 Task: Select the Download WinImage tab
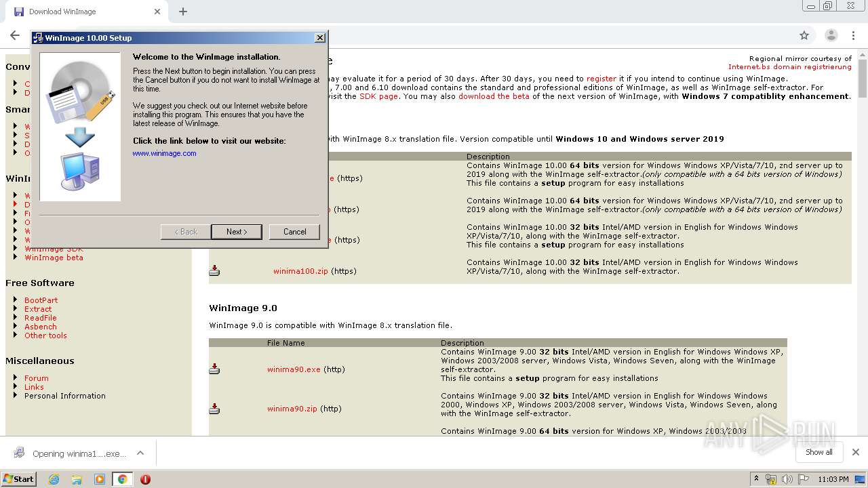click(x=87, y=12)
